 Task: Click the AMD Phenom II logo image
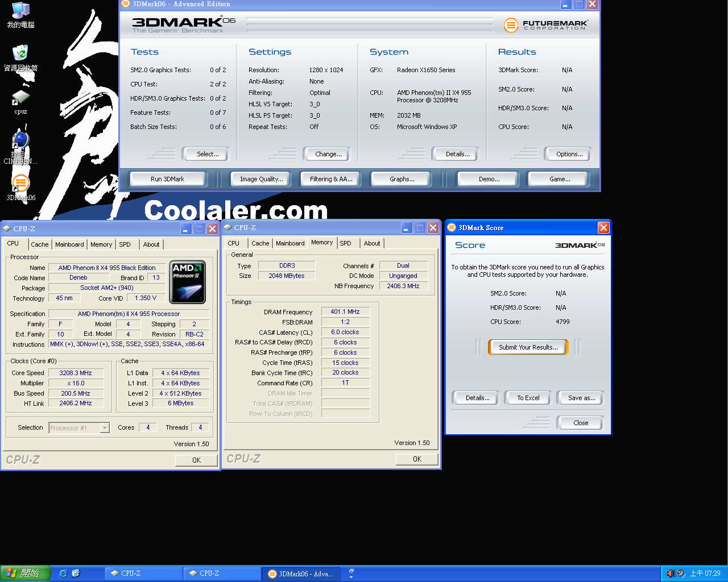188,282
